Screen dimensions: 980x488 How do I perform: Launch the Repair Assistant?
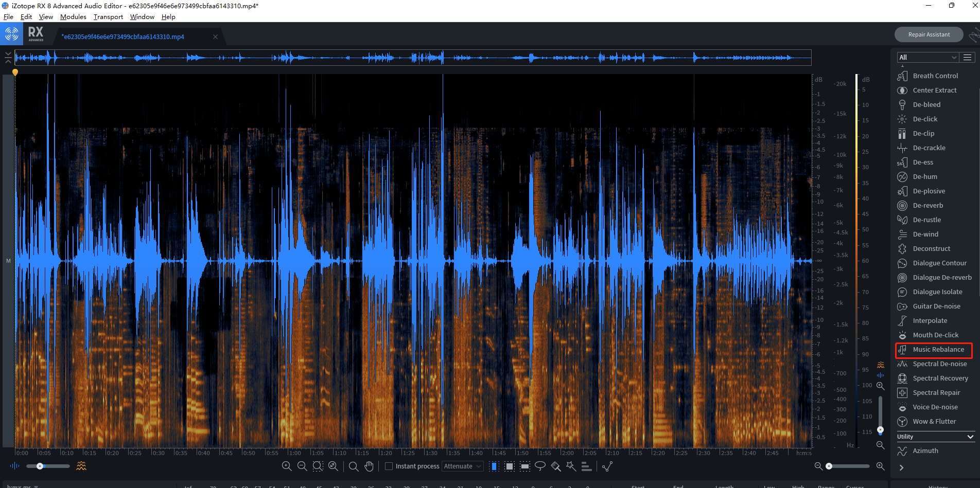coord(929,34)
